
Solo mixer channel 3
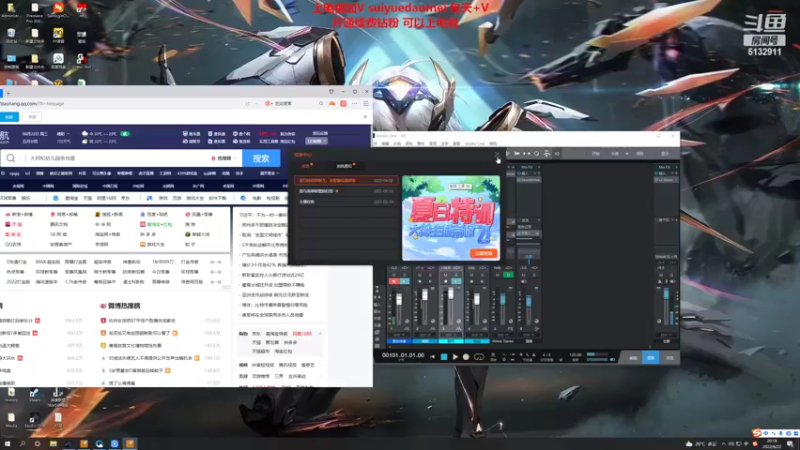click(457, 275)
